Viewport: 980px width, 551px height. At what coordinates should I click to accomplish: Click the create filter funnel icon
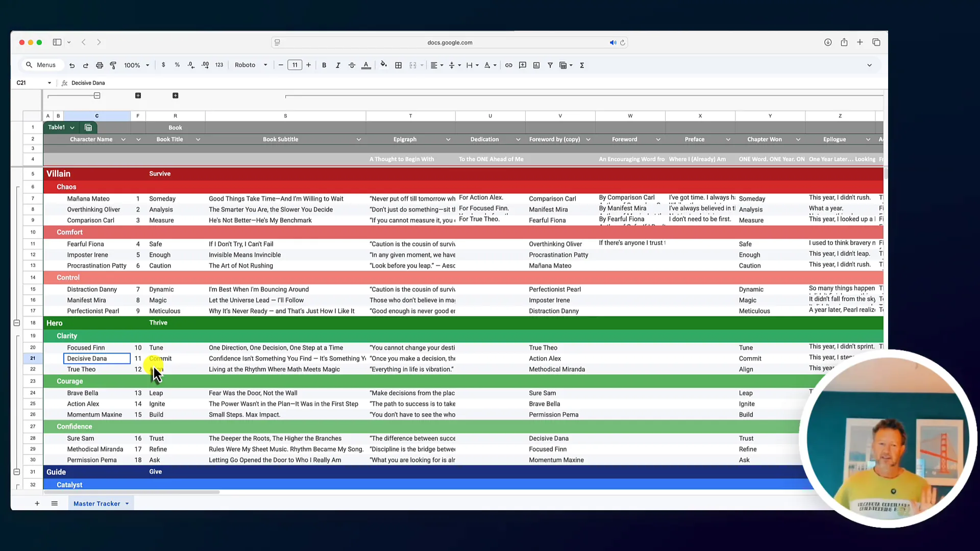point(550,65)
